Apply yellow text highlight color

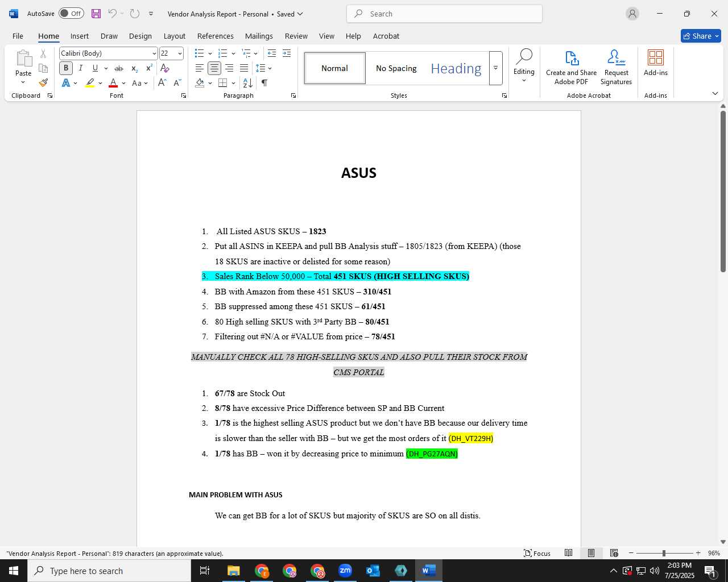tap(90, 83)
